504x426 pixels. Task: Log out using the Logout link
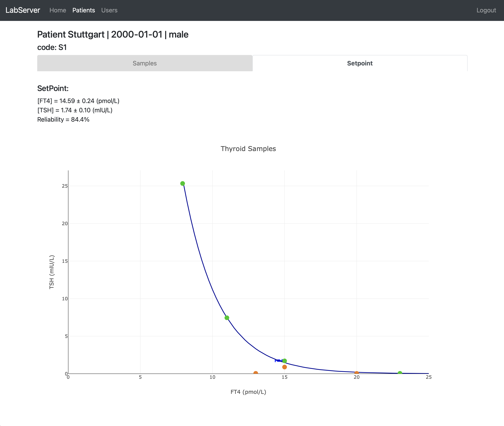point(486,10)
